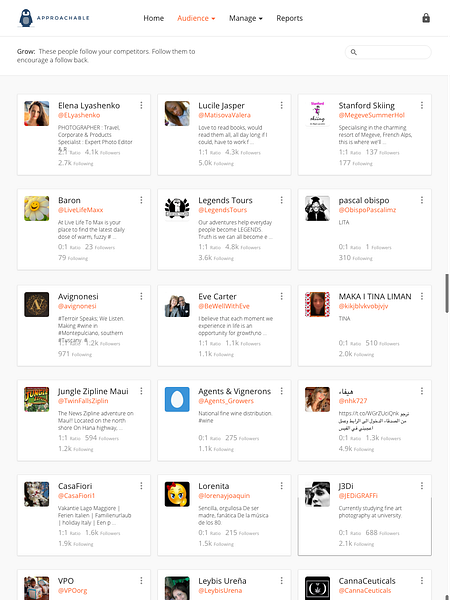Open the @BeWellWithEve profile link
This screenshot has height=600, width=450.
click(224, 306)
